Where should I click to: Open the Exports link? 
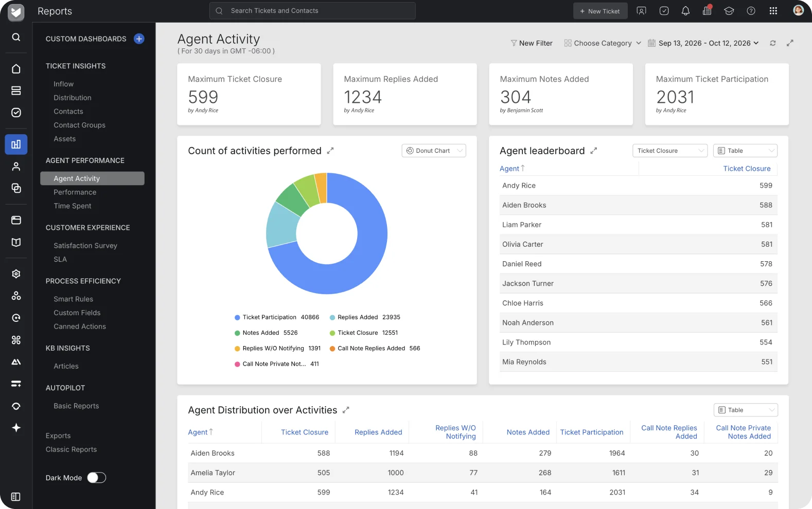tap(58, 435)
